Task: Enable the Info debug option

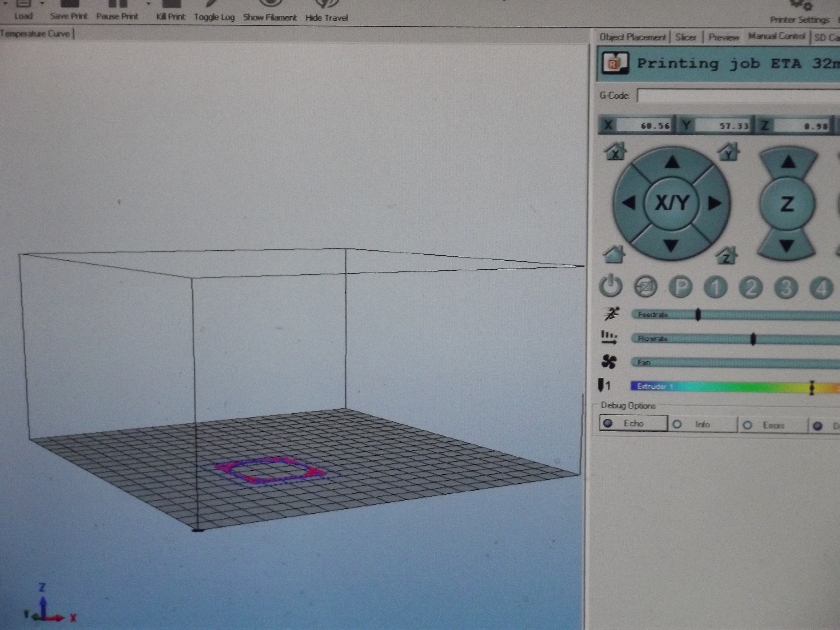Action: 702,424
